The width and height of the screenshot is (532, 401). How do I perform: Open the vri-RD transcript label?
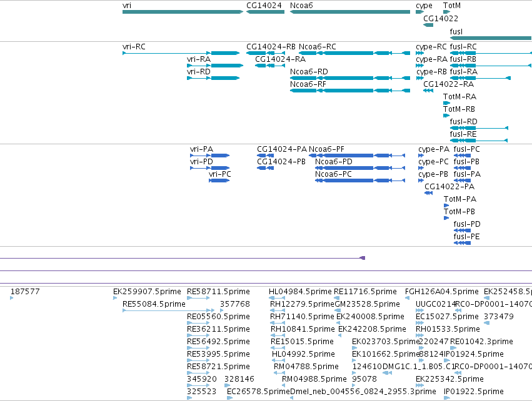(x=199, y=72)
